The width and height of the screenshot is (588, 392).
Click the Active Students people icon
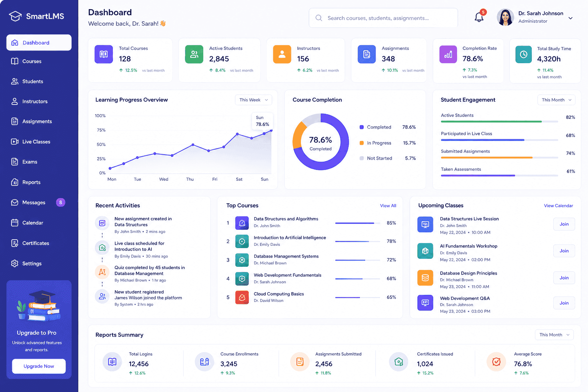194,54
